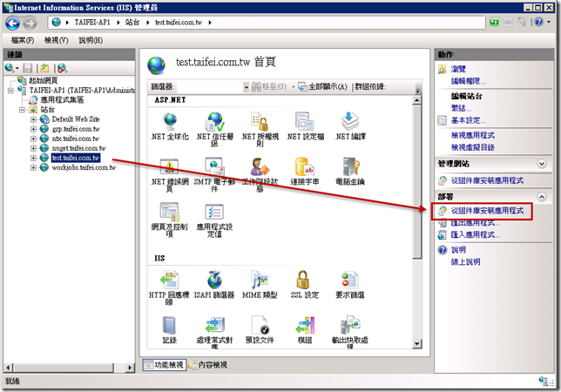Expand the Default Web Site tree node

point(33,119)
